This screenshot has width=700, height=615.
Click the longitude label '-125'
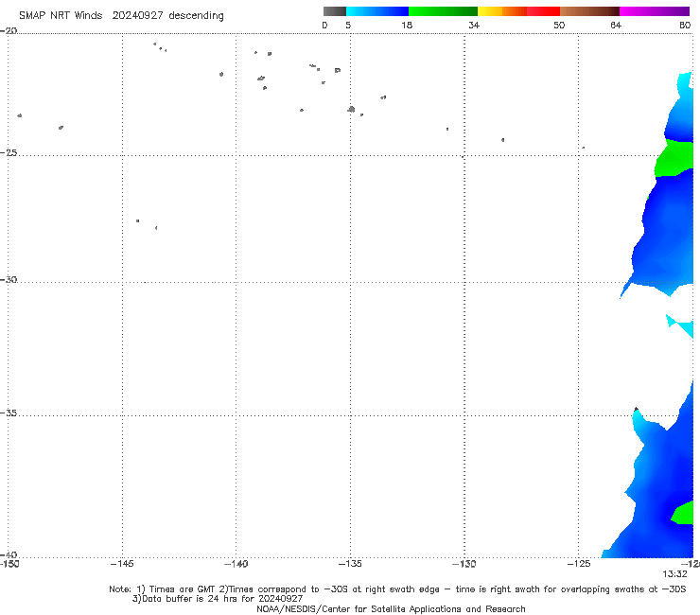(x=579, y=564)
